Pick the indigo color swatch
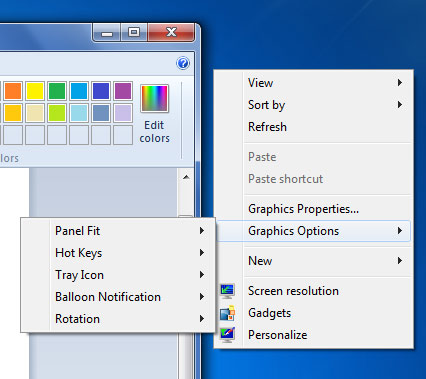This screenshot has width=426, height=379. [101, 91]
